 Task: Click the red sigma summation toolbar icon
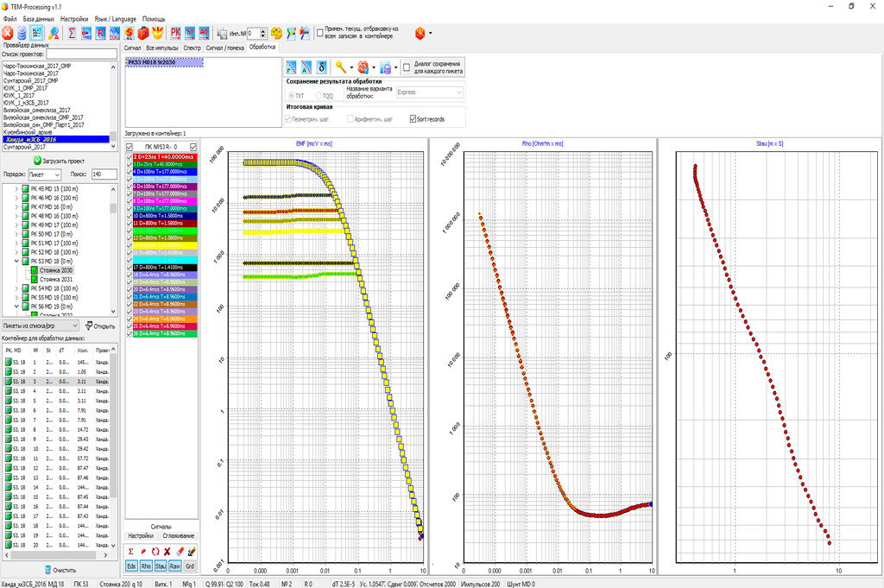(72, 33)
